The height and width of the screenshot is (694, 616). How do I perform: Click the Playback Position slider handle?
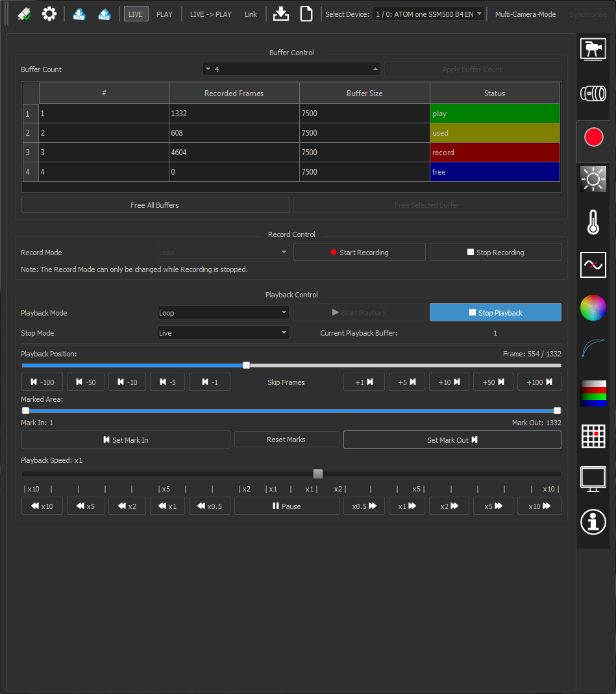pos(246,366)
